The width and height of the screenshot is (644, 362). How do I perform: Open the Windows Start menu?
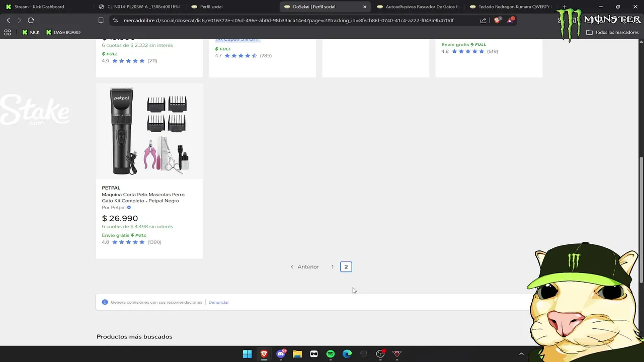[x=247, y=354]
